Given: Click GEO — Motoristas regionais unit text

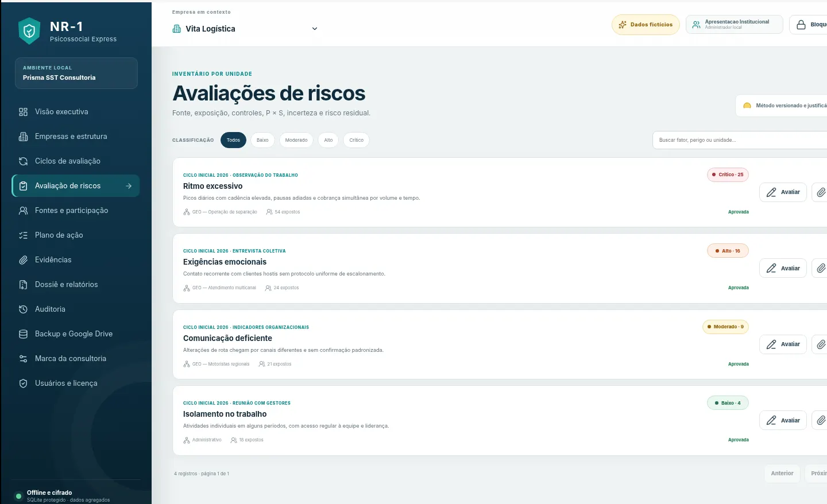Looking at the screenshot, I should 221,364.
